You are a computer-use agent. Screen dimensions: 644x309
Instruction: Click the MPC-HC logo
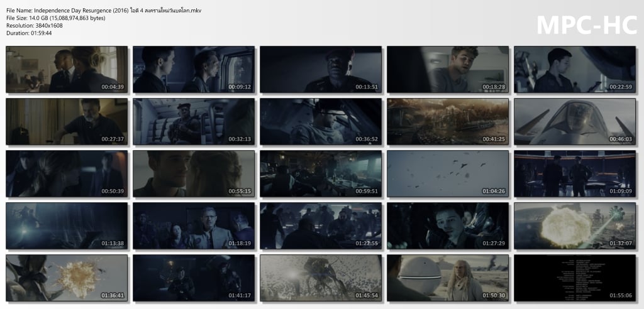click(x=586, y=24)
